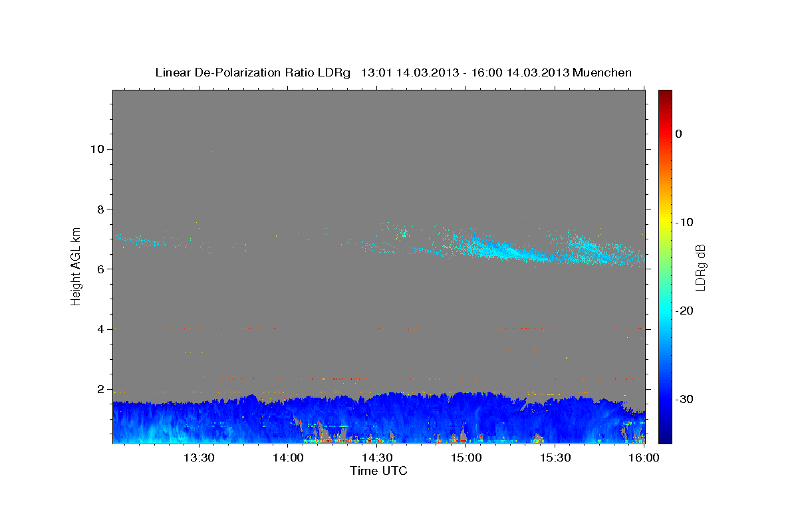798x532 pixels.
Task: Click the 14:00 time tick label
Action: coord(288,458)
